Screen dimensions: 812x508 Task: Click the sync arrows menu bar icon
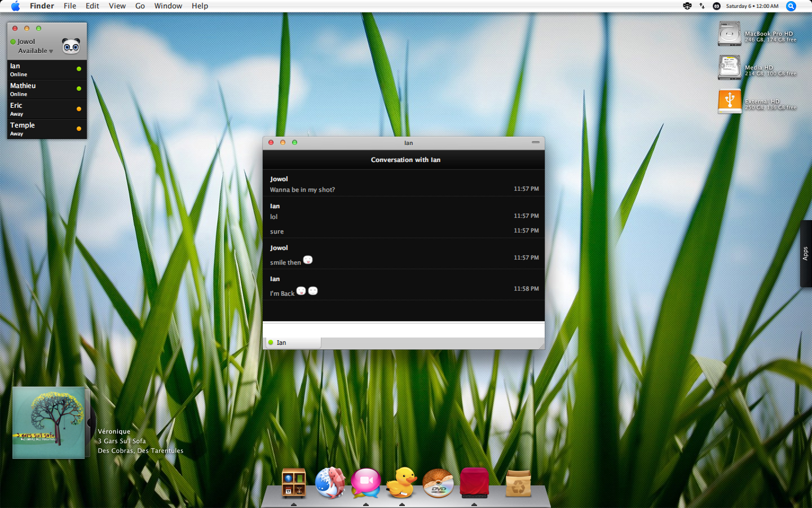[702, 6]
